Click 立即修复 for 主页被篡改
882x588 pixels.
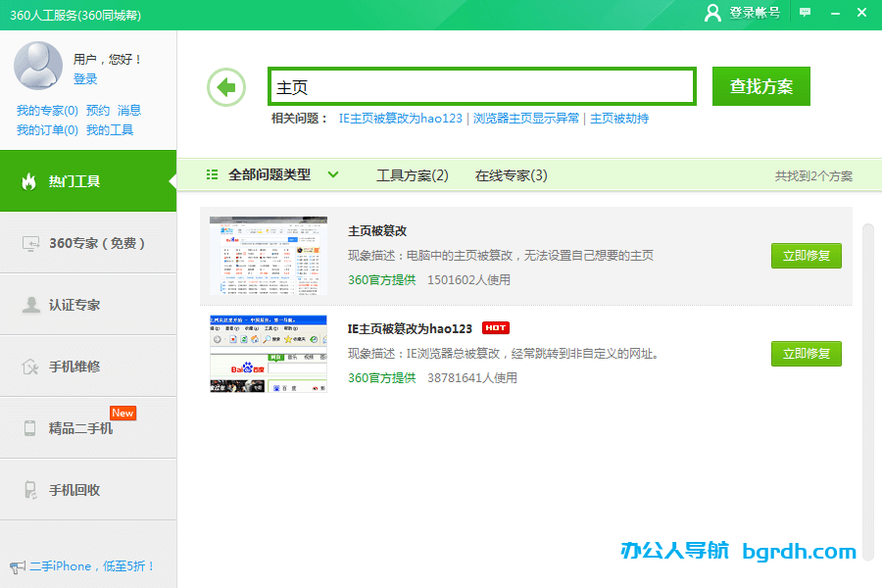click(x=806, y=255)
